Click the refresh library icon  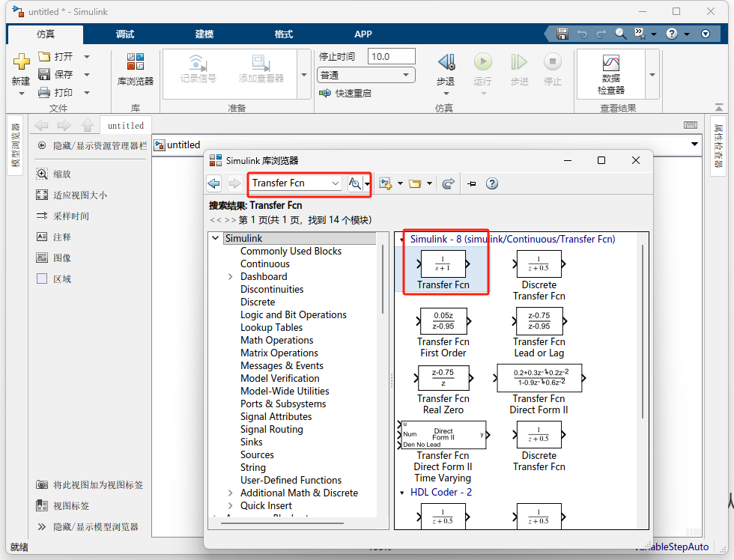tap(448, 183)
